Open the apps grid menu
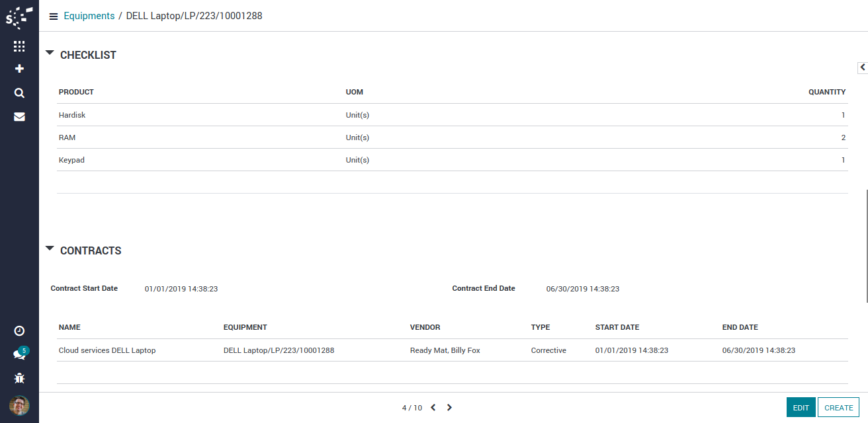868x423 pixels. point(19,46)
